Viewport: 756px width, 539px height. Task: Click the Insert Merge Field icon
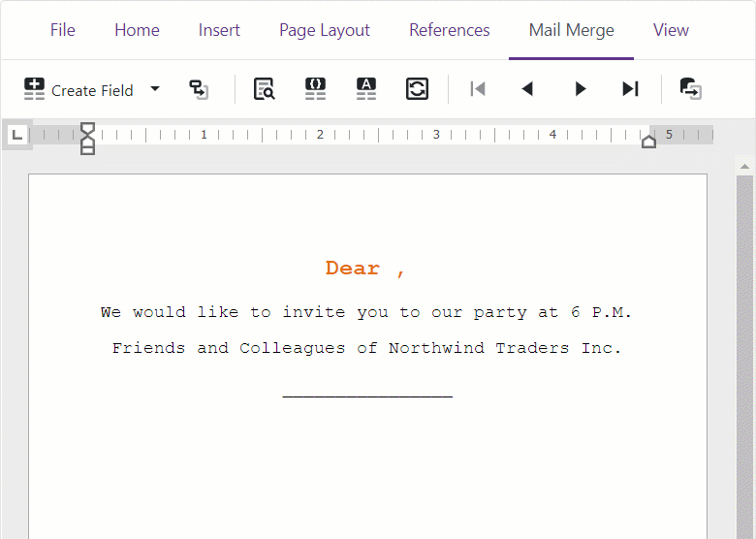click(x=199, y=89)
